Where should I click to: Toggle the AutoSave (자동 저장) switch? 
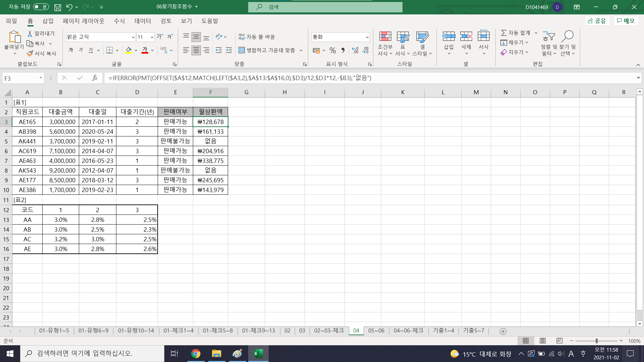(x=41, y=7)
